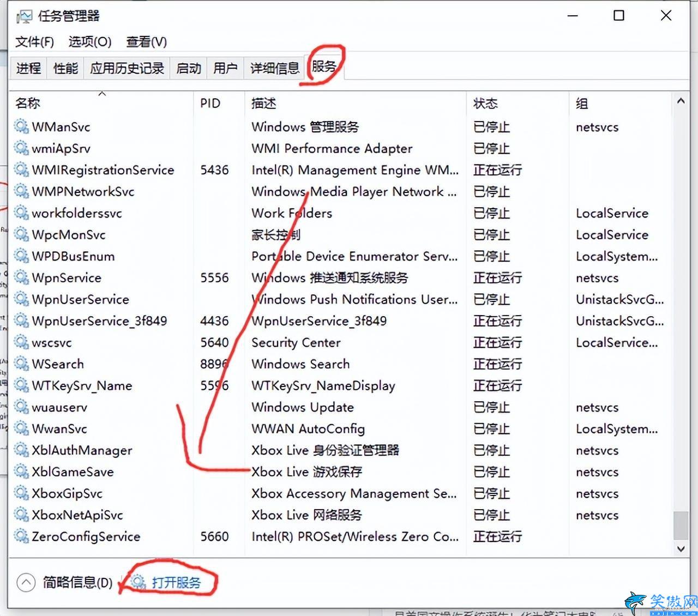Viewport: 698px width, 616px height.
Task: Select the Windows Search description
Action: 300,364
